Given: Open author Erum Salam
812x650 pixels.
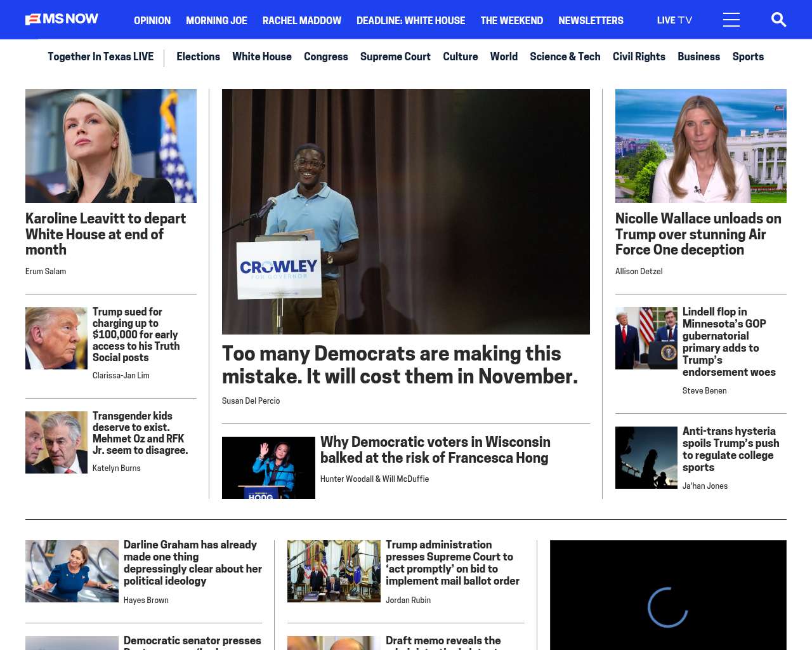Looking at the screenshot, I should coord(46,271).
